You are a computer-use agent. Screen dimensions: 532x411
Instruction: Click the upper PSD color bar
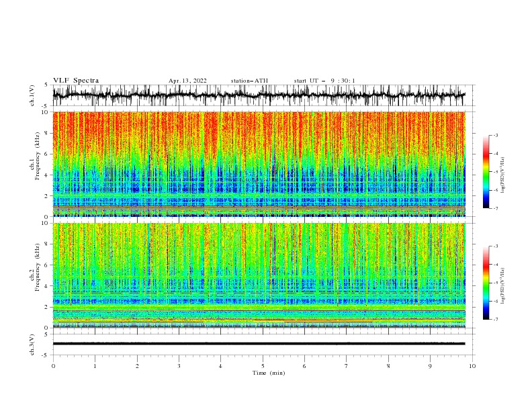coord(486,171)
